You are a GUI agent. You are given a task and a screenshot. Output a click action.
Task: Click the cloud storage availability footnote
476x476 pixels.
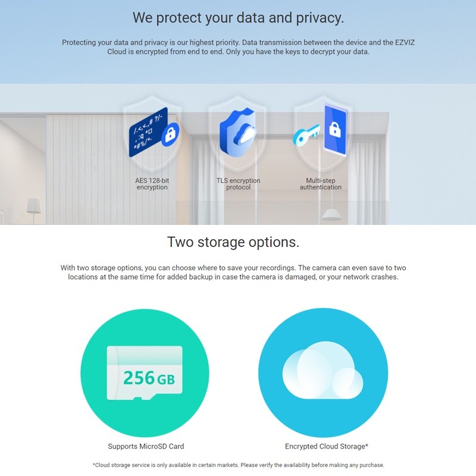238,465
